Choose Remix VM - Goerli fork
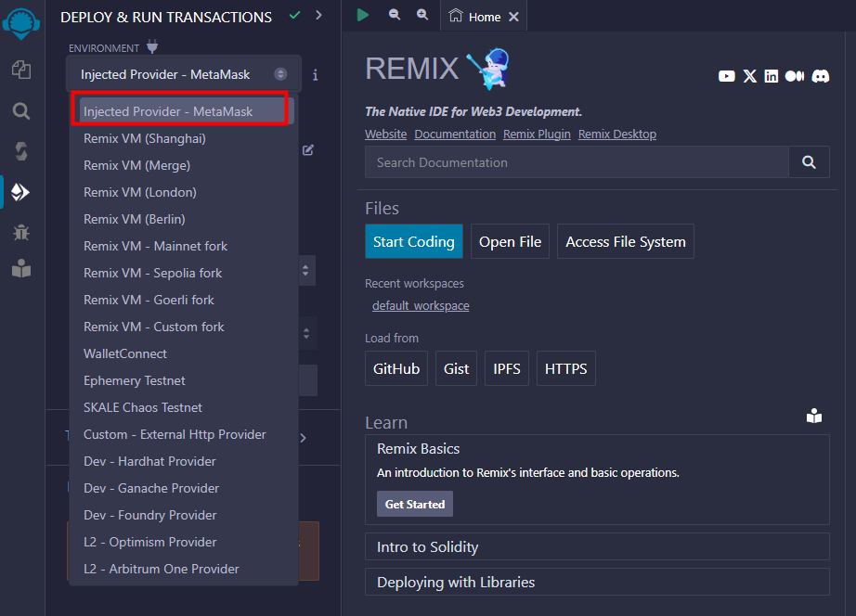856x616 pixels. click(184, 300)
